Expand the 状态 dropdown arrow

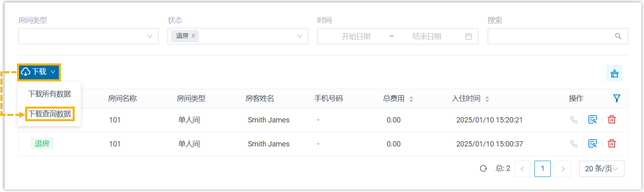[299, 36]
